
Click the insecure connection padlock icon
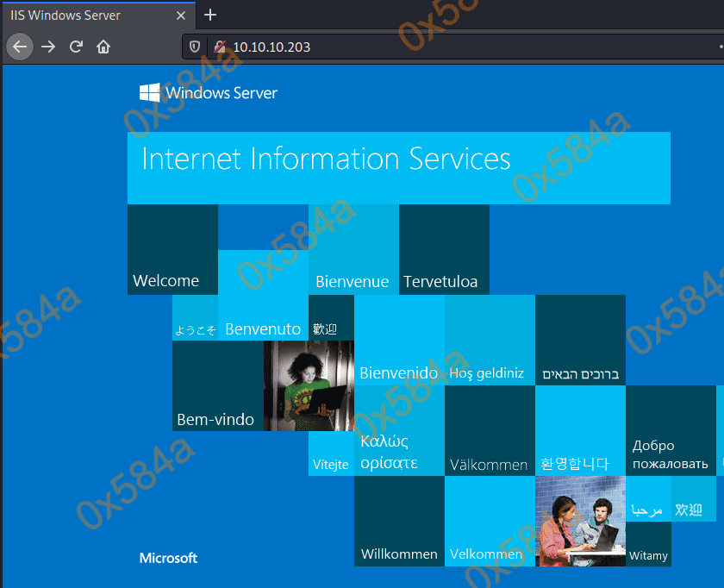coord(219,47)
